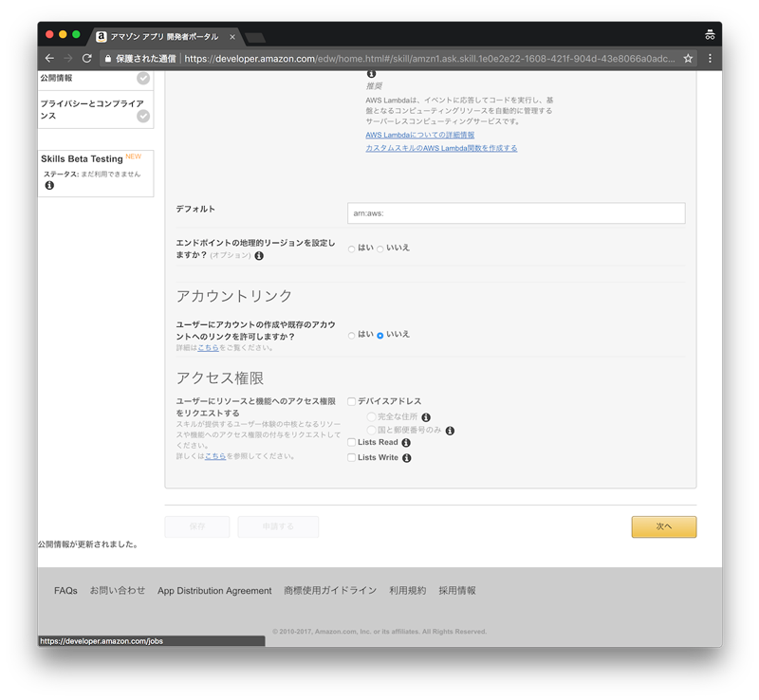Select 完全な住所 radio option
The width and height of the screenshot is (759, 700).
(371, 416)
